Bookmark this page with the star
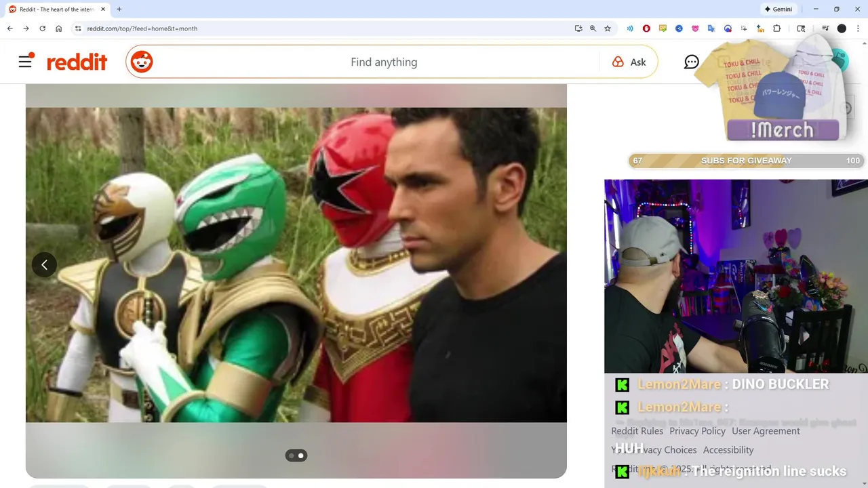This screenshot has height=488, width=868. (608, 28)
